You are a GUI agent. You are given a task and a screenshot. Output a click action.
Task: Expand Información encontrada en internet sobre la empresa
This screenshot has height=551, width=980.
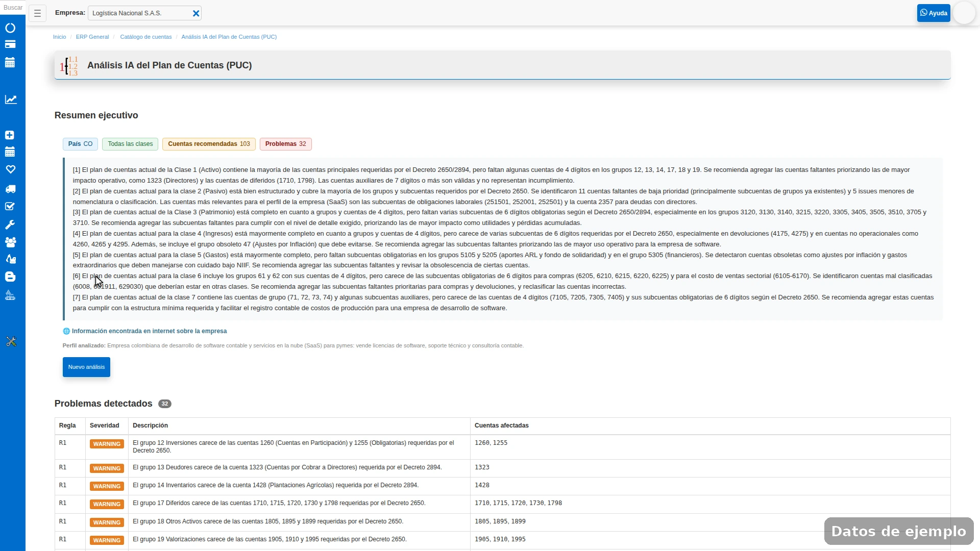click(145, 331)
